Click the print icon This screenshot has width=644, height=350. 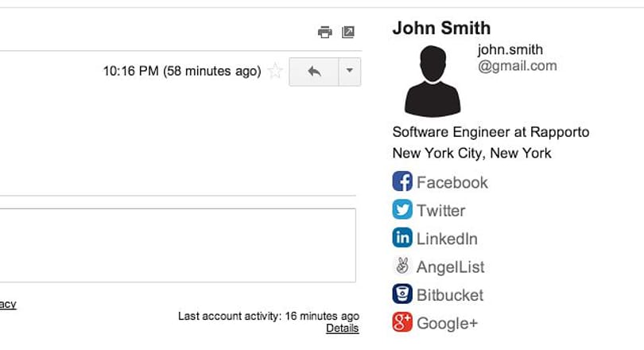(x=325, y=32)
